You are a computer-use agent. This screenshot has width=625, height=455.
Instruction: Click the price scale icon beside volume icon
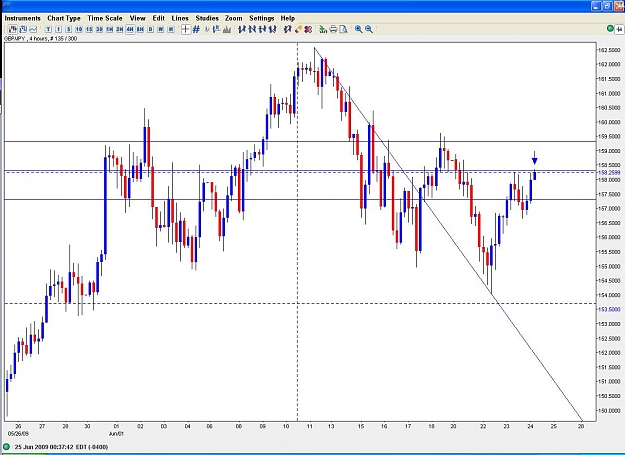pos(216,29)
